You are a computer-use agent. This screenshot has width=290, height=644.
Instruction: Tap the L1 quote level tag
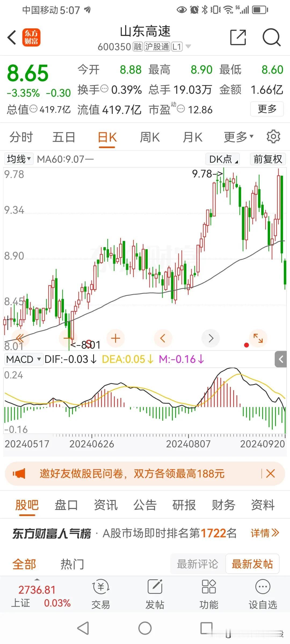click(x=177, y=47)
